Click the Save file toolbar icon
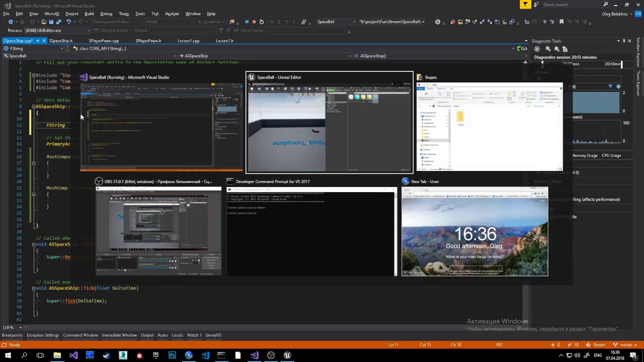644x362 pixels. pyautogui.click(x=51, y=22)
